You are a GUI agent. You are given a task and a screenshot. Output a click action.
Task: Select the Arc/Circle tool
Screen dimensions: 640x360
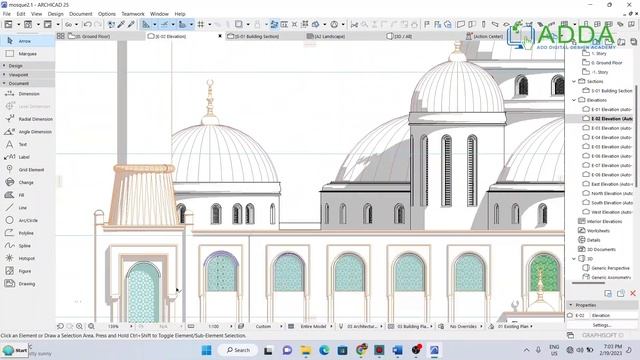(27, 220)
